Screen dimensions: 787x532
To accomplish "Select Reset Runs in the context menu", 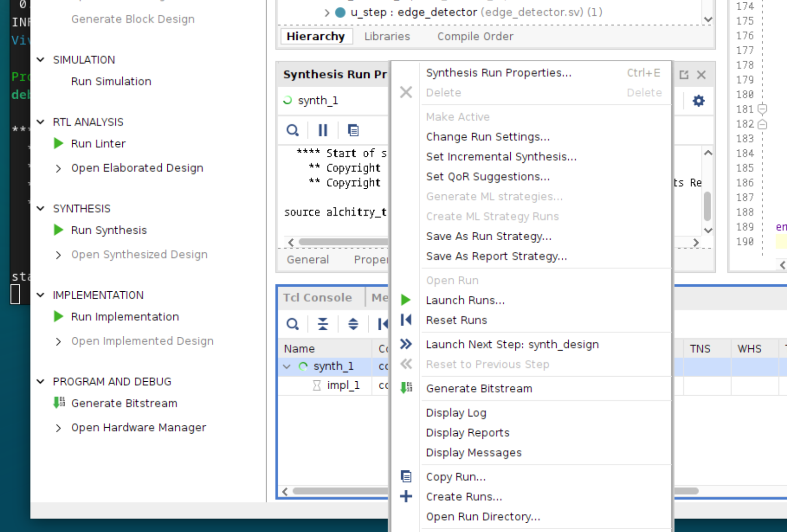I will 456,320.
